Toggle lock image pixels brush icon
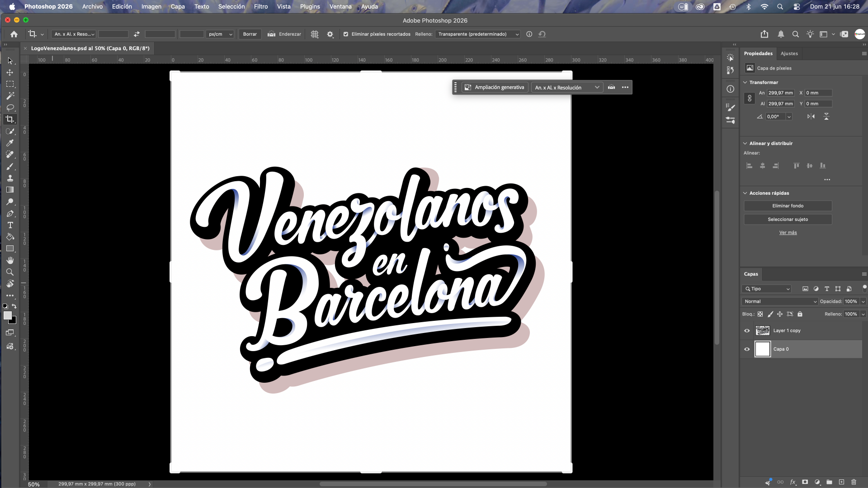 770,314
